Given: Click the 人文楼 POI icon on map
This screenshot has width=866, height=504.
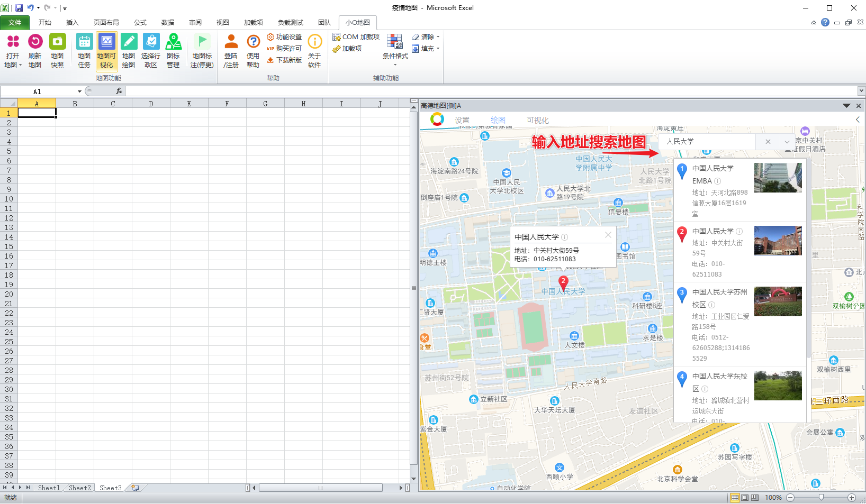Looking at the screenshot, I should 574,336.
